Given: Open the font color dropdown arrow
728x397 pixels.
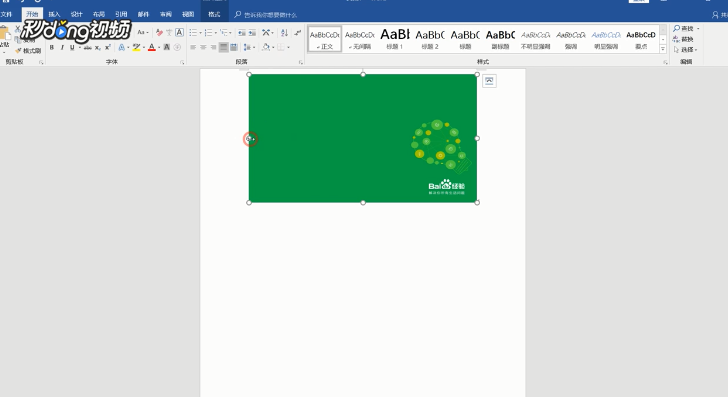Looking at the screenshot, I should (x=159, y=47).
